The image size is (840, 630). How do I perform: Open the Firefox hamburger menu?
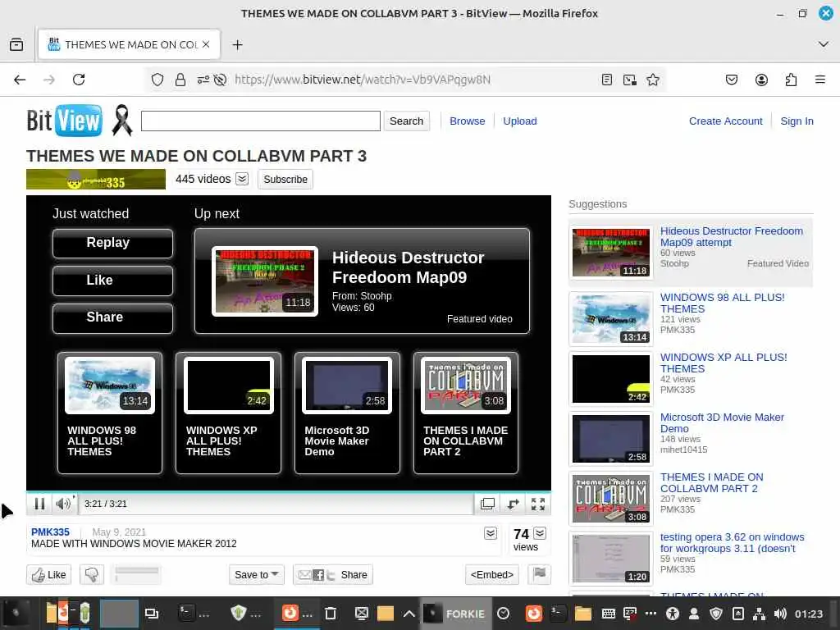pos(819,80)
